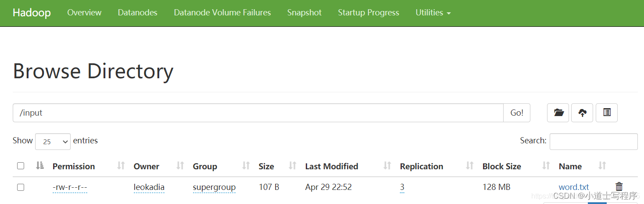Click the replication value 3 link
Viewport: 644px width, 204px height.
[402, 187]
